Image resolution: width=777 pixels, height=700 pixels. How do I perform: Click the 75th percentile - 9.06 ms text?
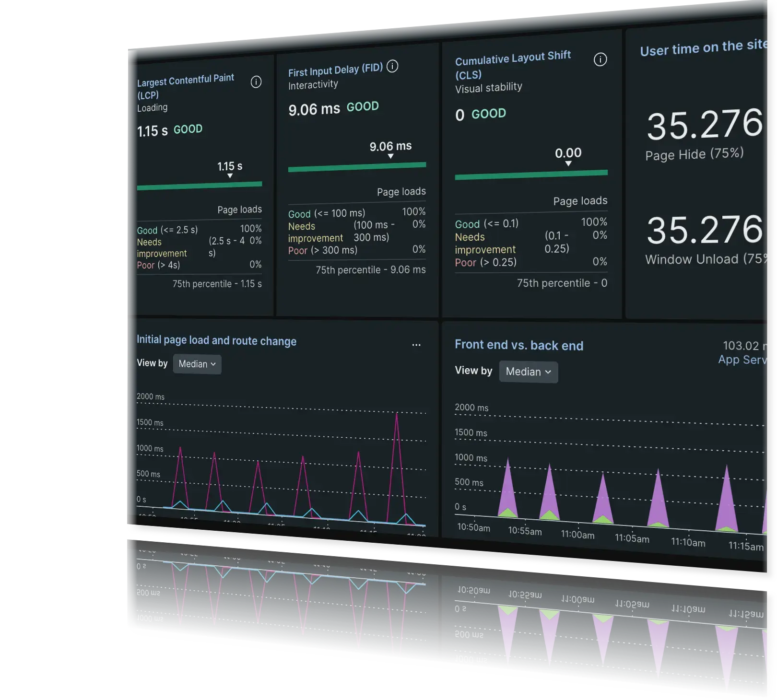click(370, 269)
